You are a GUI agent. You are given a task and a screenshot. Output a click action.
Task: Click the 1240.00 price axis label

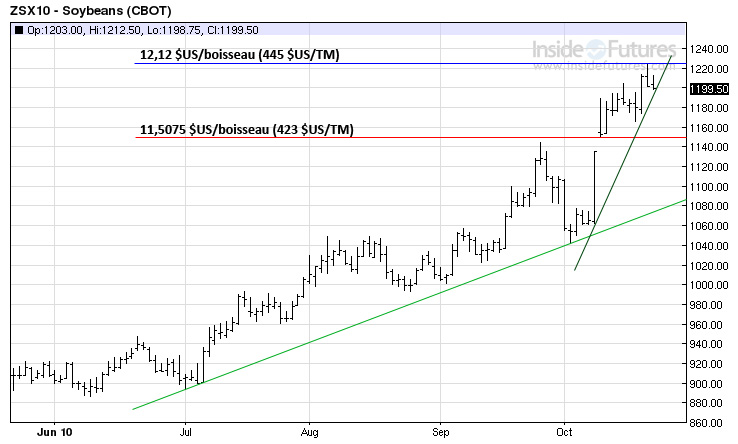coord(709,50)
